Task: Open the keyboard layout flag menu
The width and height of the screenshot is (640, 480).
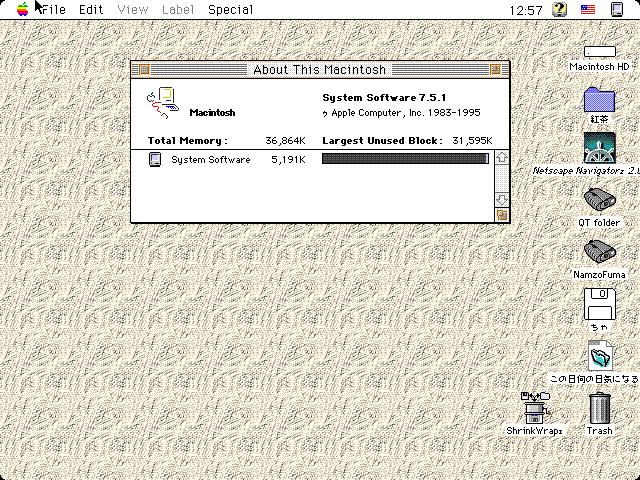Action: pyautogui.click(x=588, y=9)
